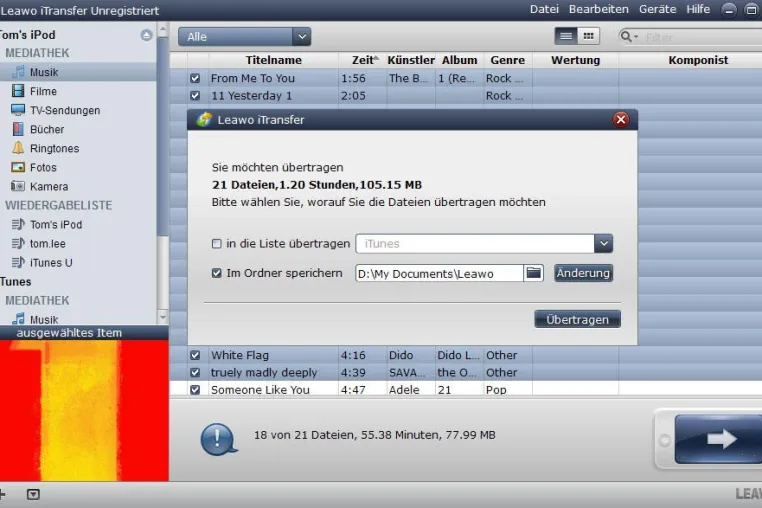This screenshot has width=762, height=508.
Task: Click the search magnifier icon
Action: click(x=626, y=36)
